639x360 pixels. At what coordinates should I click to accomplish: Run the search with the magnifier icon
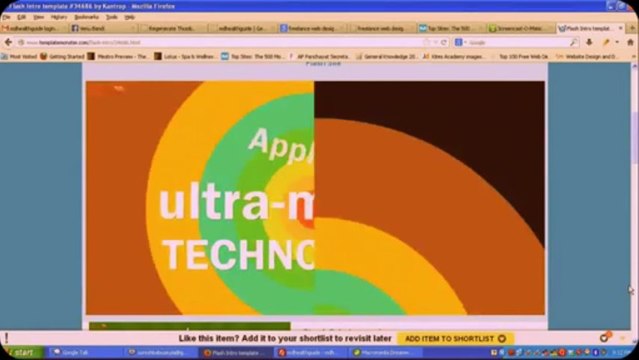573,42
